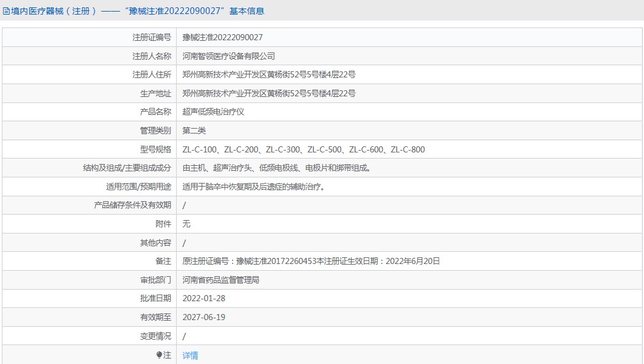644x364 pixels.
Task: Select the intended use text 适用于脑卒中恢复期…
Action: pos(254,187)
